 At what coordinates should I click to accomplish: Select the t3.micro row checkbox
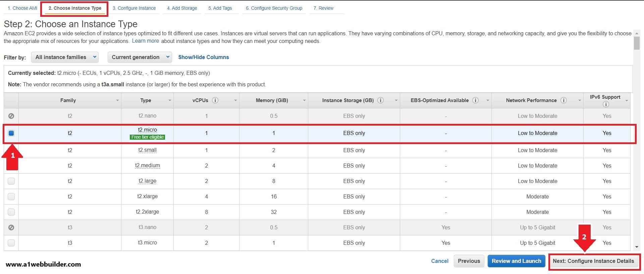pyautogui.click(x=11, y=243)
